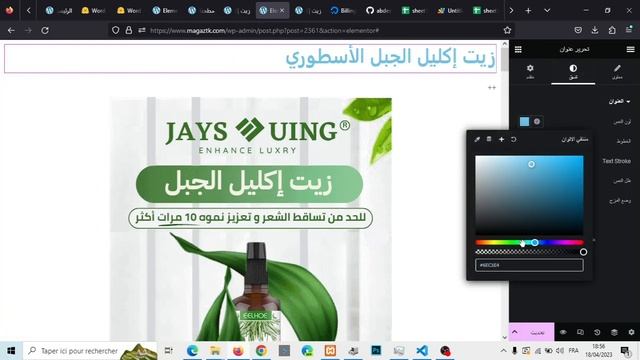640x360 pixels.
Task: Open Visual Studio Code from taskbar
Action: click(x=422, y=351)
